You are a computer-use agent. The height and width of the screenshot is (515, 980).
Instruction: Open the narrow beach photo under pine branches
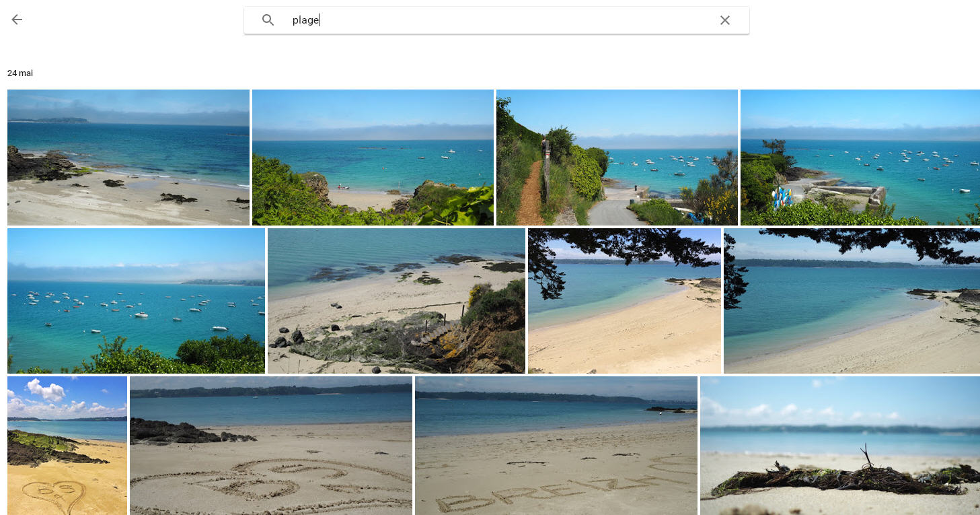coord(624,301)
